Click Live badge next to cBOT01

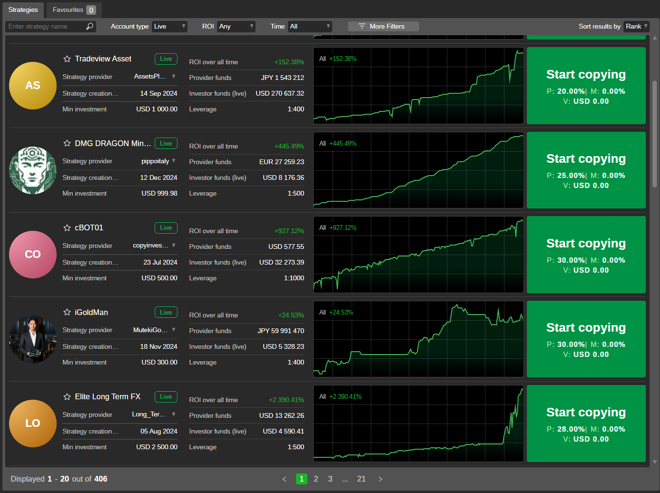(166, 228)
